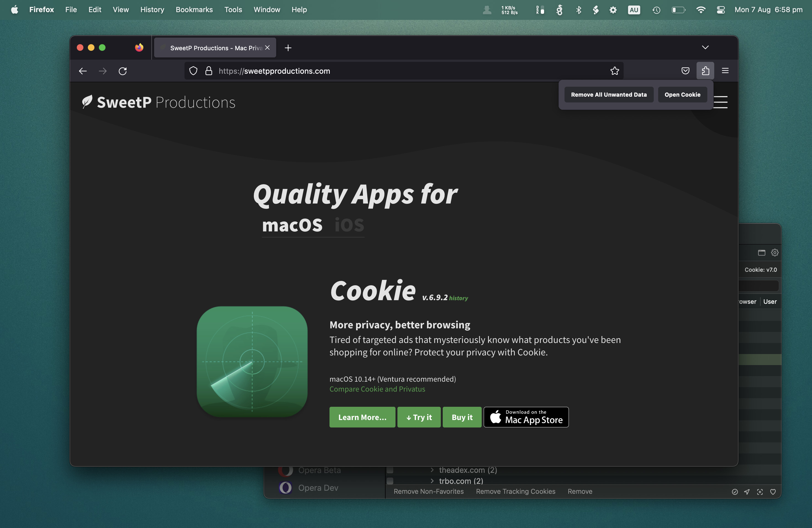Open the Help menu
The width and height of the screenshot is (812, 528).
[299, 10]
